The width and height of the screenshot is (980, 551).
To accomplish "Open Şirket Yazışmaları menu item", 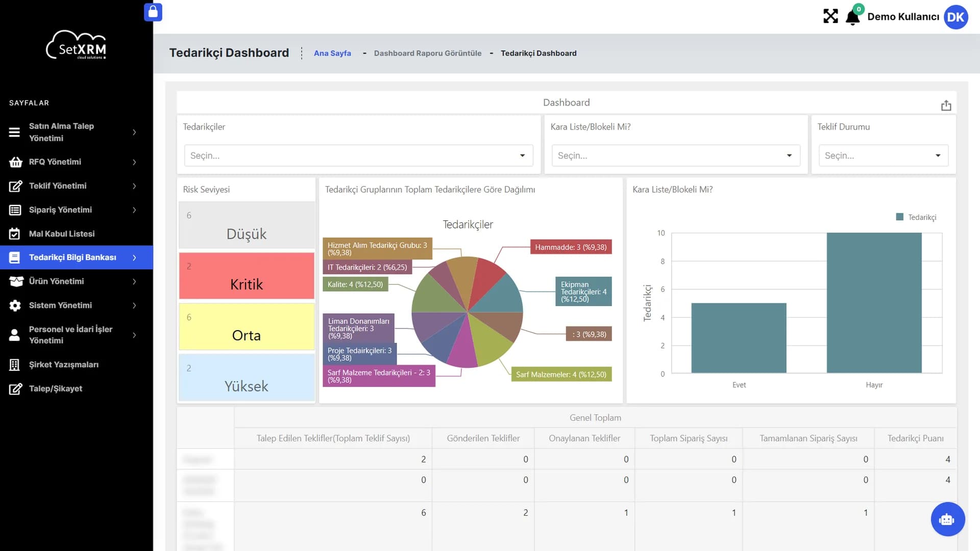I will click(x=77, y=365).
